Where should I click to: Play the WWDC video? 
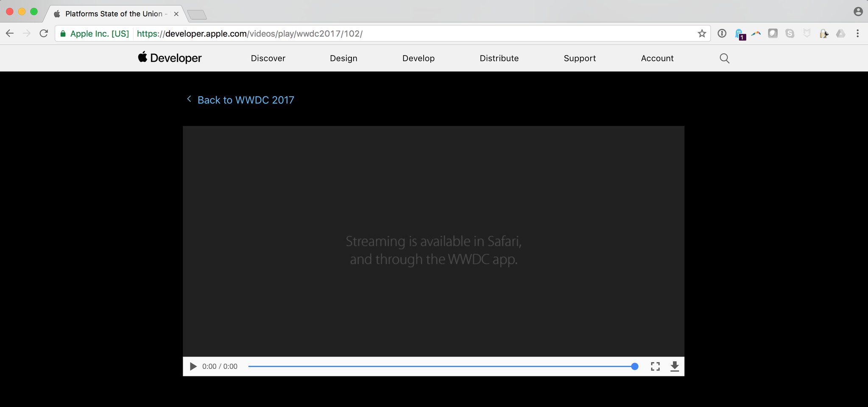pos(193,366)
